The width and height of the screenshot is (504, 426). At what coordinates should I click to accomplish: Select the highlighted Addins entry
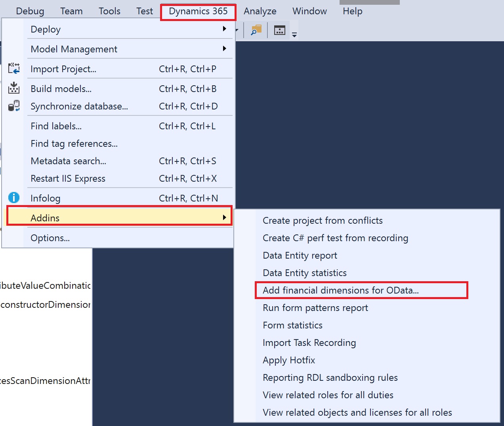pos(45,217)
